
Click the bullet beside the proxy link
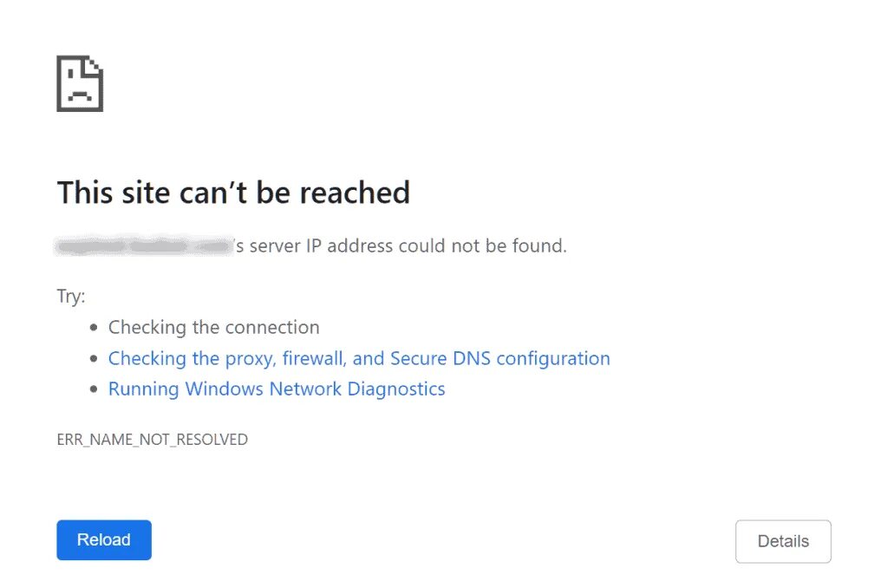(x=95, y=359)
